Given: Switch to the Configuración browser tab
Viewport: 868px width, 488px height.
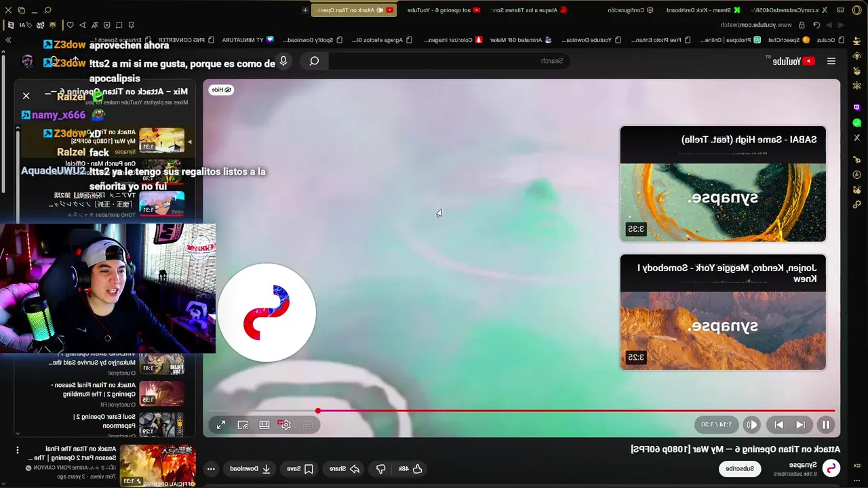Looking at the screenshot, I should (x=631, y=10).
